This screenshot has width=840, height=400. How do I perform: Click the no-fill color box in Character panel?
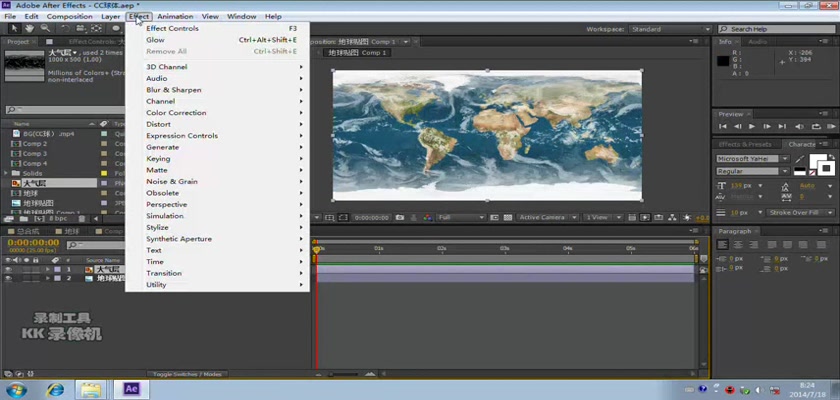pos(812,172)
